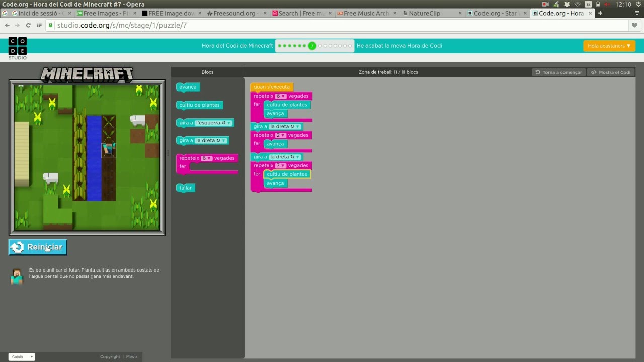
Task: Open the session gear menu in top panel
Action: [x=638, y=4]
